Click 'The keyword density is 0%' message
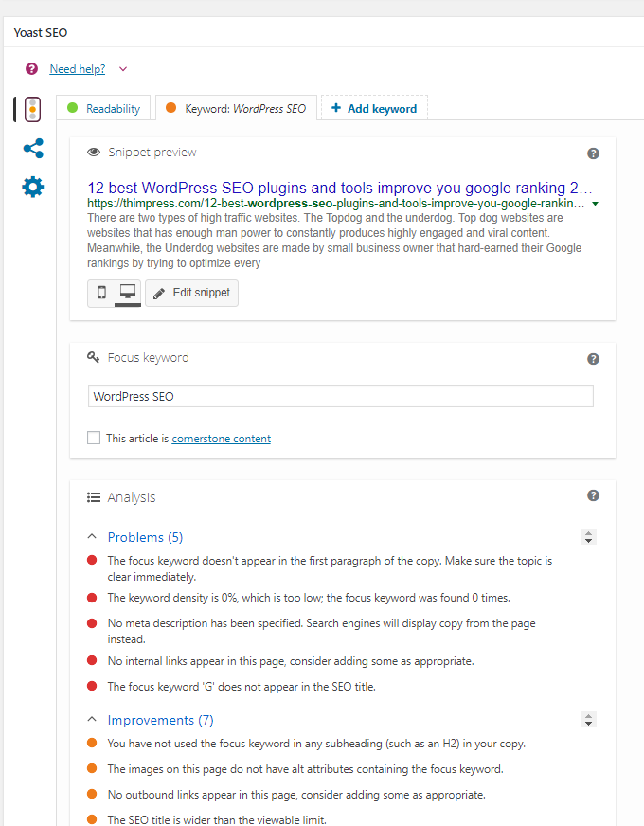 [x=309, y=598]
